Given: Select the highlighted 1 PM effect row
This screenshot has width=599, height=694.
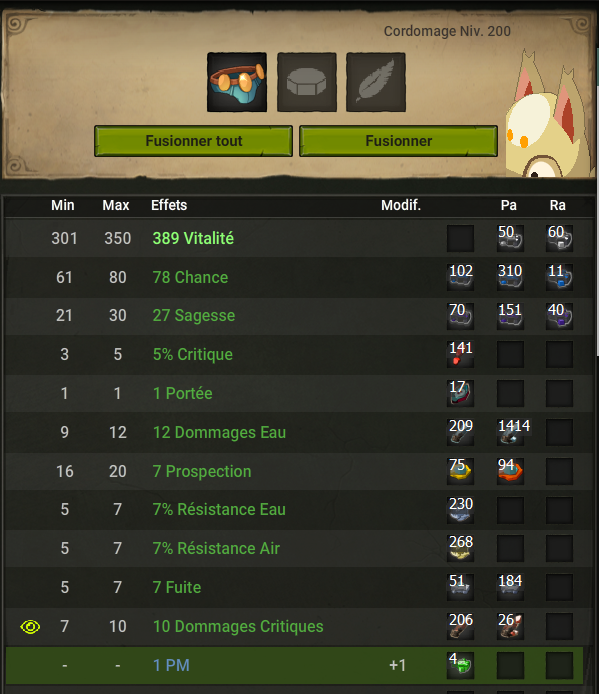Looking at the screenshot, I should (x=294, y=665).
